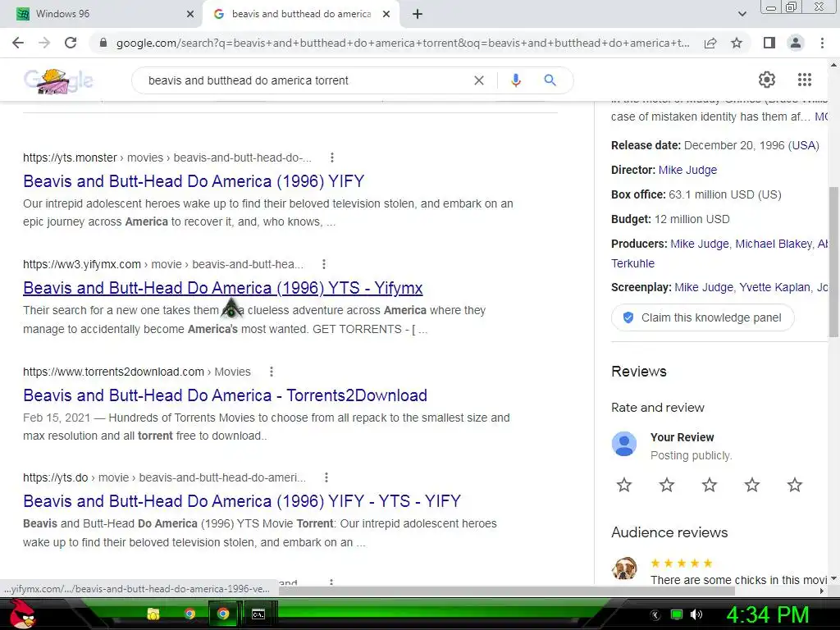The image size is (840, 630).
Task: Open new browser tab
Action: [x=418, y=14]
